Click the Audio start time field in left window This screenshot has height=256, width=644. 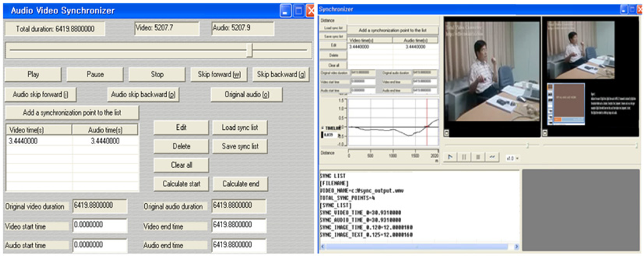pyautogui.click(x=100, y=245)
